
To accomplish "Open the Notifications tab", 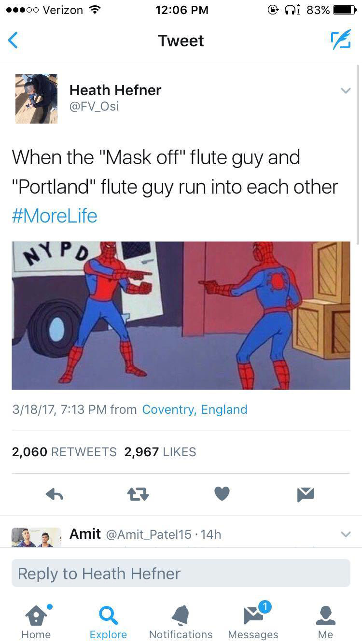I will 181,621.
